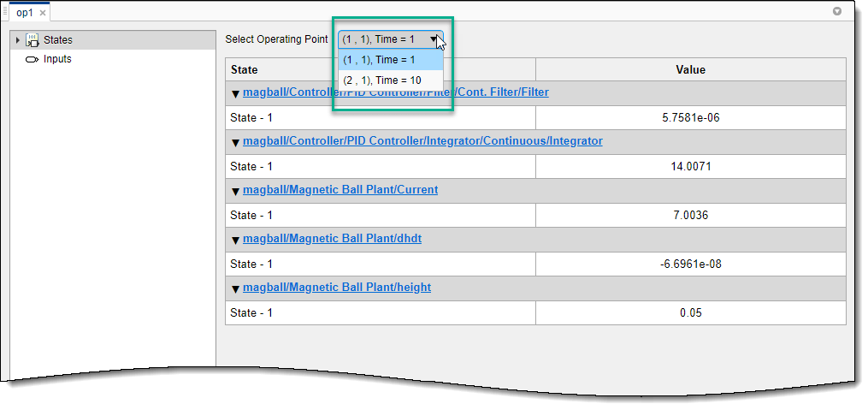The width and height of the screenshot is (868, 410).
Task: Open the Continuous/Integrator block link
Action: (422, 140)
